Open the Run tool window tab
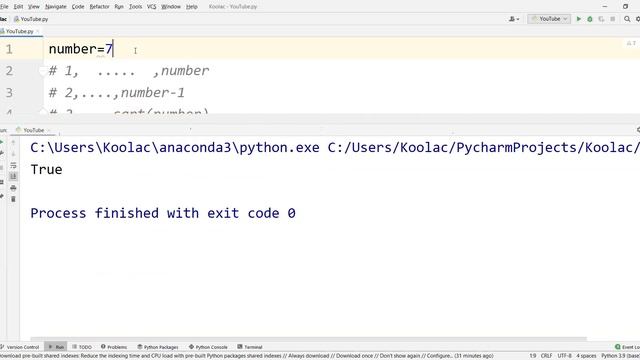Screen dimensions: 640x360 pyautogui.click(x=56, y=347)
